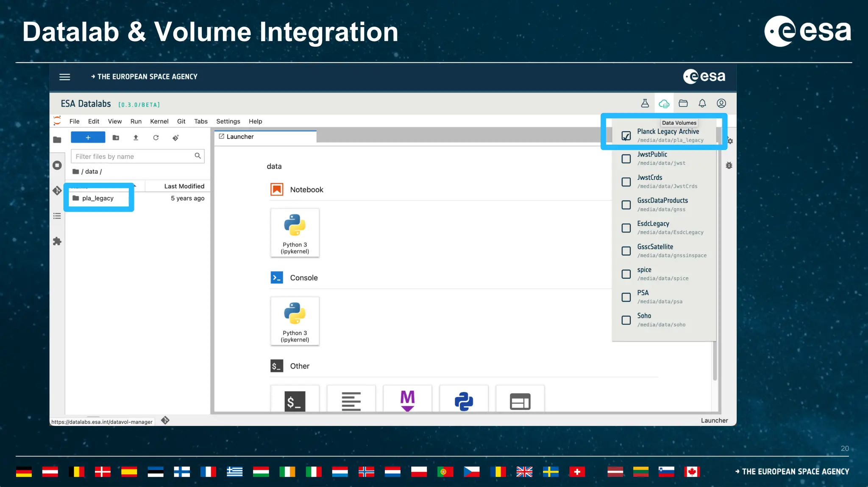Open the Kernel menu
This screenshot has width=868, height=487.
(159, 121)
